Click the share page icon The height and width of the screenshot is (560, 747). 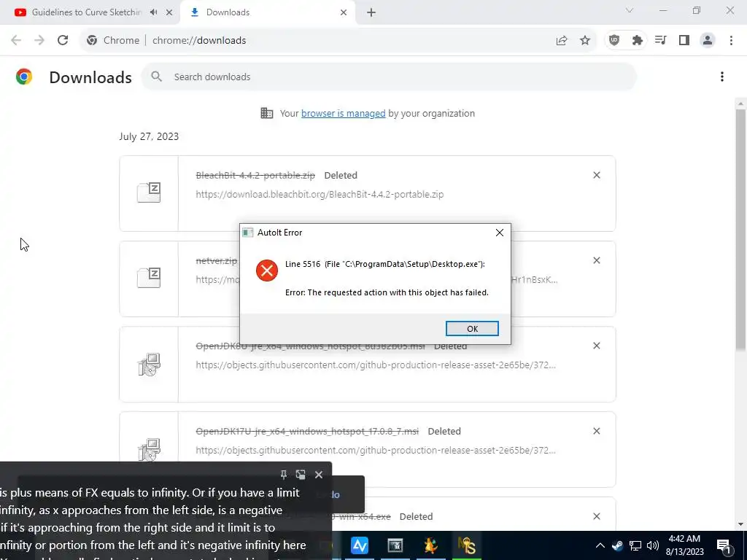click(562, 41)
